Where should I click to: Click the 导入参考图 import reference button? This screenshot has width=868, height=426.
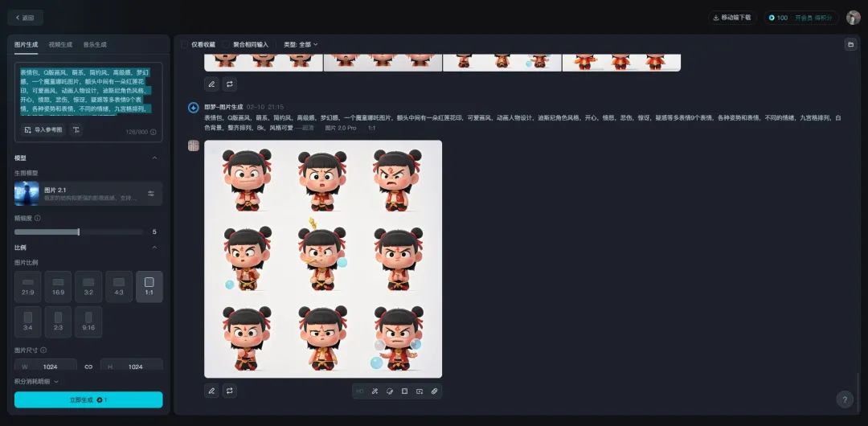click(x=43, y=129)
